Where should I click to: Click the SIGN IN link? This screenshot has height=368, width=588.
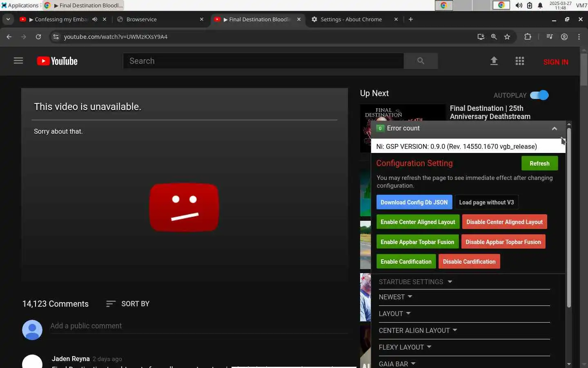click(x=556, y=62)
